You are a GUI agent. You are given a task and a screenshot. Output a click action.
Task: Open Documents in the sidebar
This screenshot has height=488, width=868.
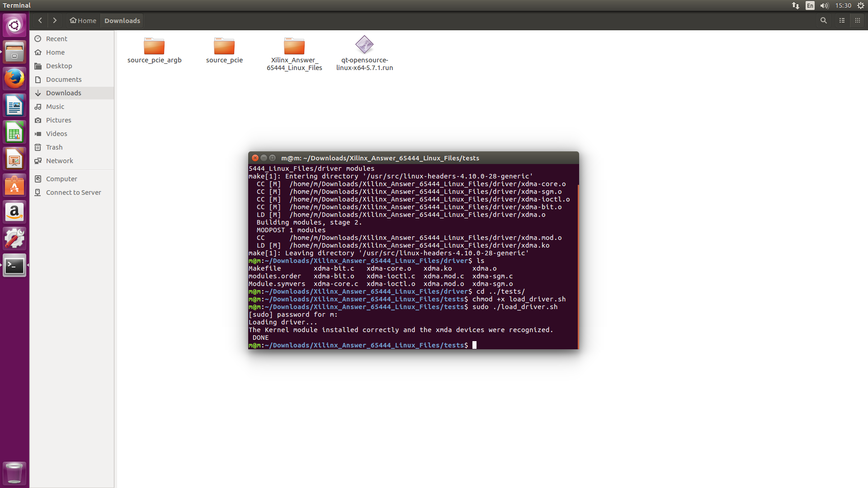coord(72,80)
